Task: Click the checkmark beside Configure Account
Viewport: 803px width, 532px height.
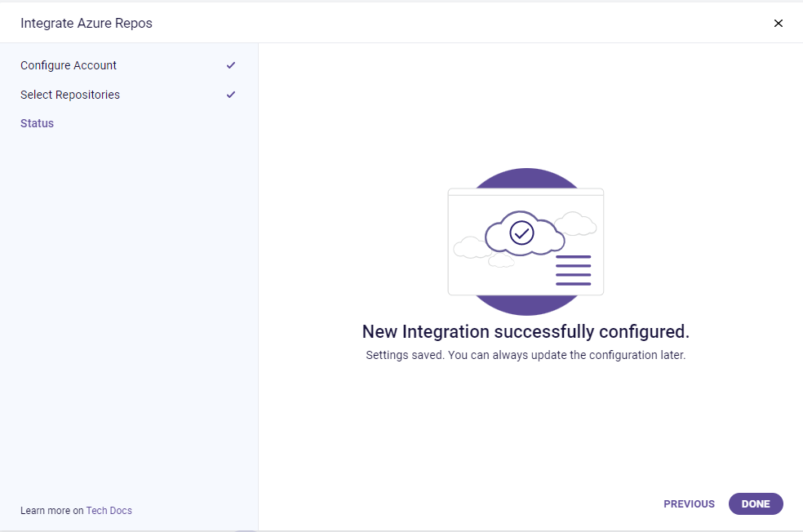Action: [231, 65]
